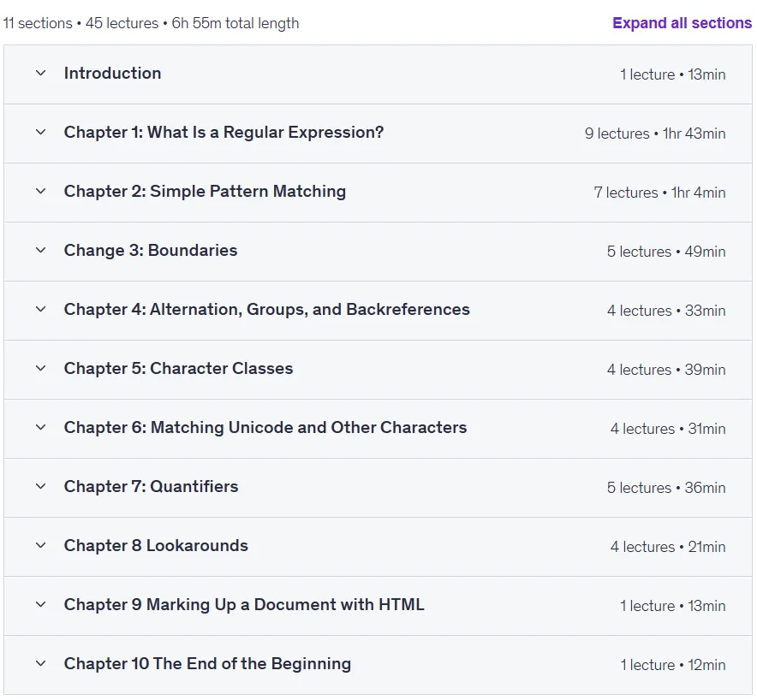The width and height of the screenshot is (757, 700).
Task: Expand Chapter 10 chevron icon
Action: coord(41,664)
